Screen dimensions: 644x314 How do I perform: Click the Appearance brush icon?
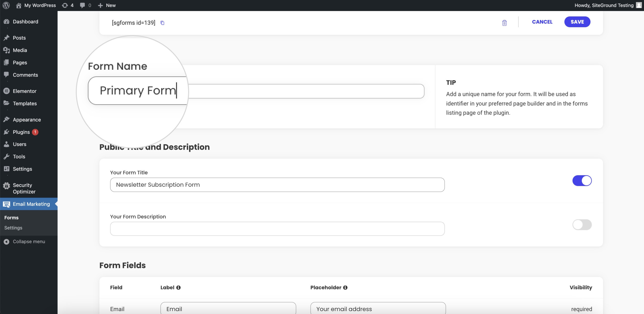(7, 120)
